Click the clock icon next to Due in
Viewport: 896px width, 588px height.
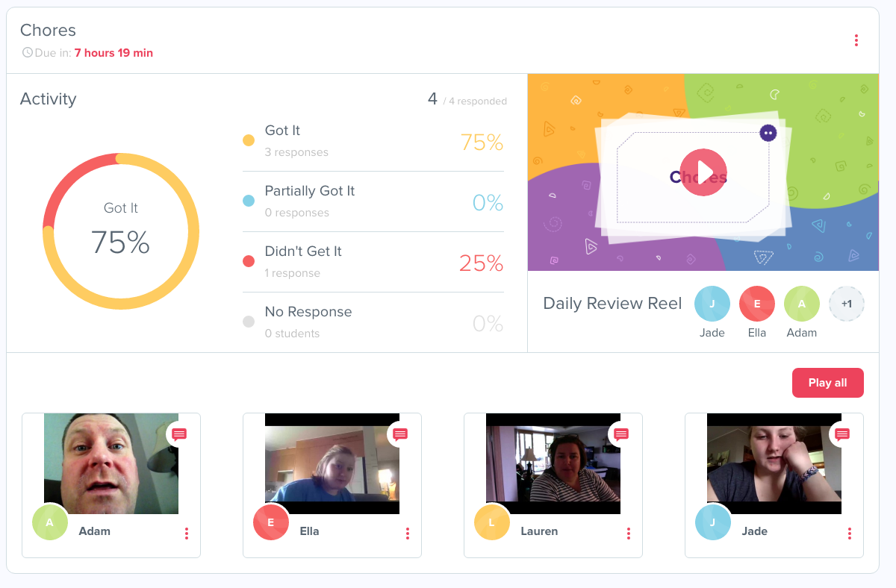(x=28, y=53)
